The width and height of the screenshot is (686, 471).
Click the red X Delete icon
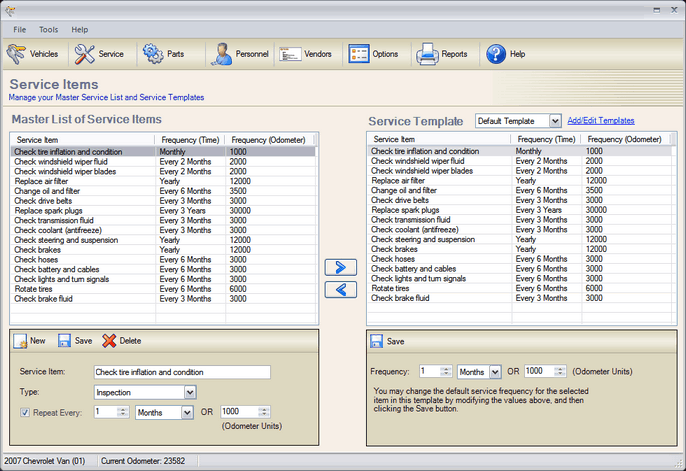(109, 341)
